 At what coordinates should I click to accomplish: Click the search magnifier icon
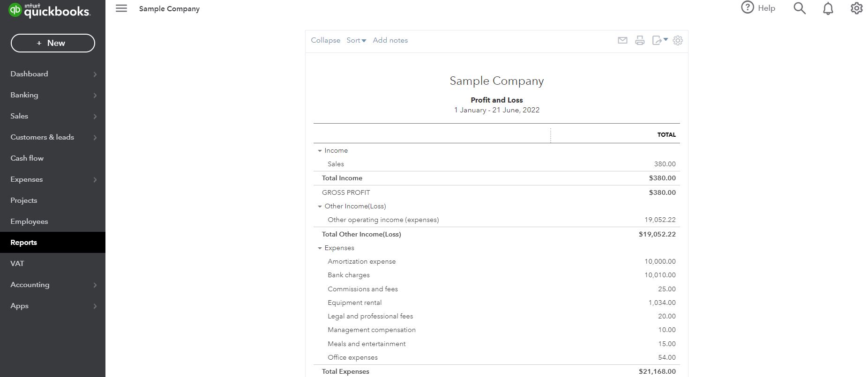(x=800, y=8)
